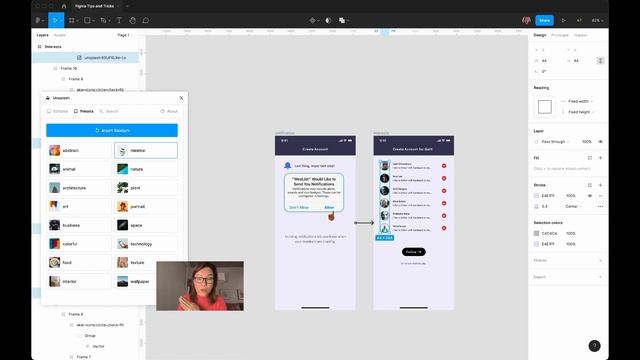Viewport: 640px width, 360px height.
Task: Select the Hand tool
Action: [133, 20]
